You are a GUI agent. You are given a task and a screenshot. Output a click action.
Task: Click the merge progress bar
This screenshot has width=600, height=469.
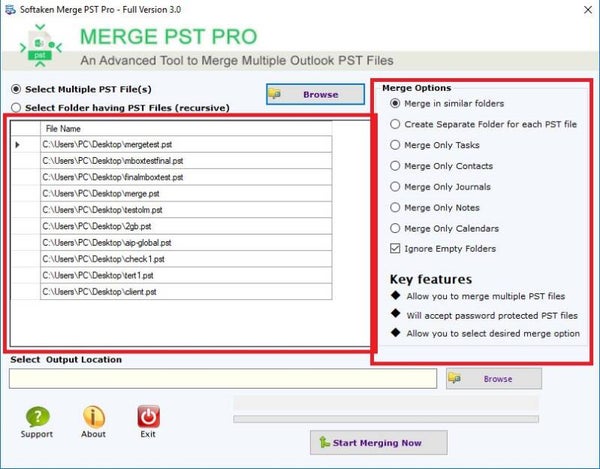386,419
